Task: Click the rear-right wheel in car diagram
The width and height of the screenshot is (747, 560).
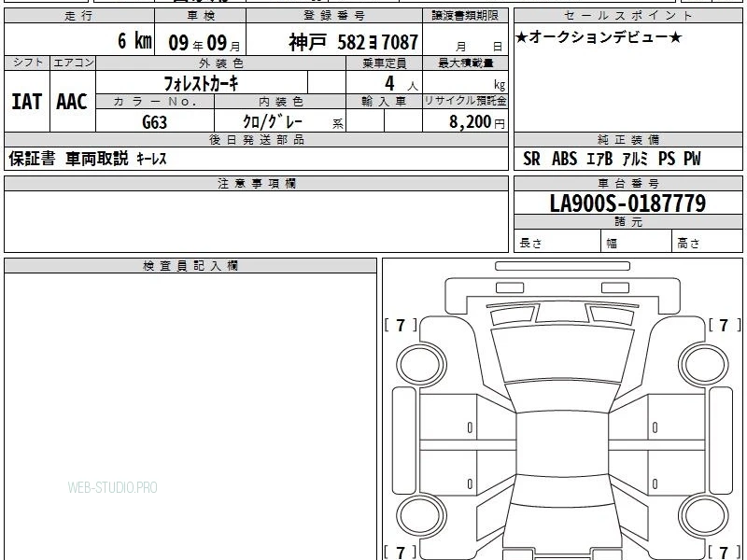Action: tap(704, 516)
